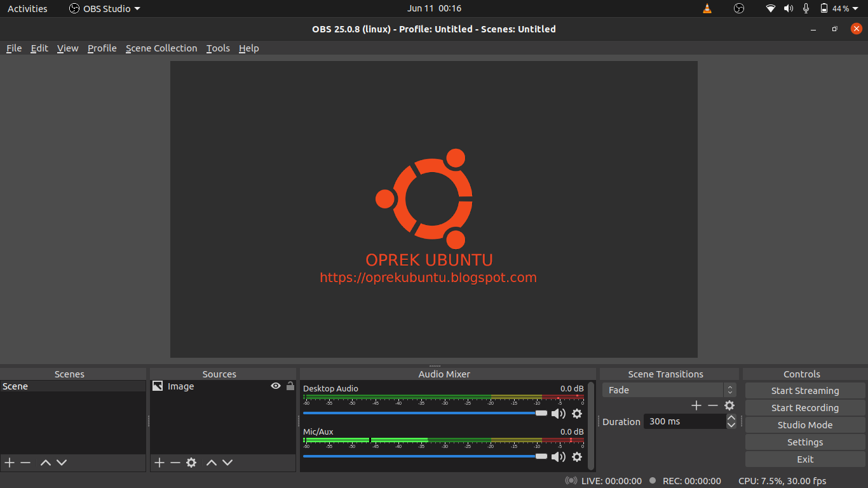868x488 pixels.
Task: Open the OBS Studio menu in top bar
Action: (104, 8)
